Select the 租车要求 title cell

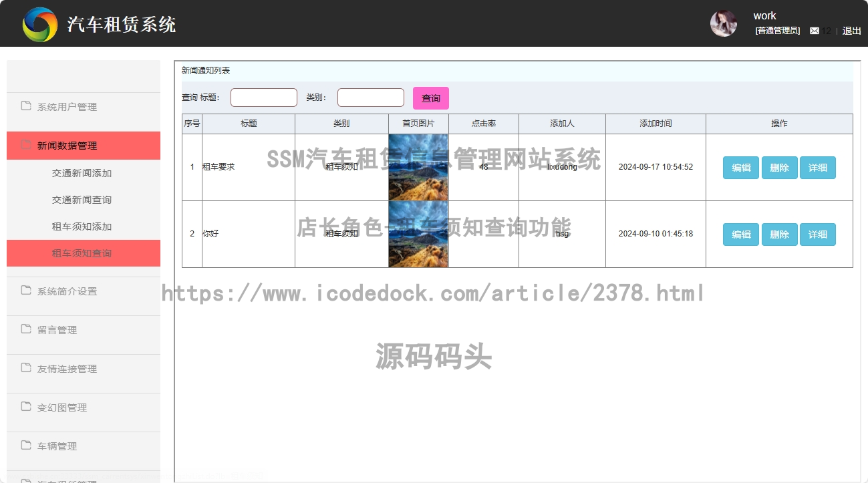249,167
